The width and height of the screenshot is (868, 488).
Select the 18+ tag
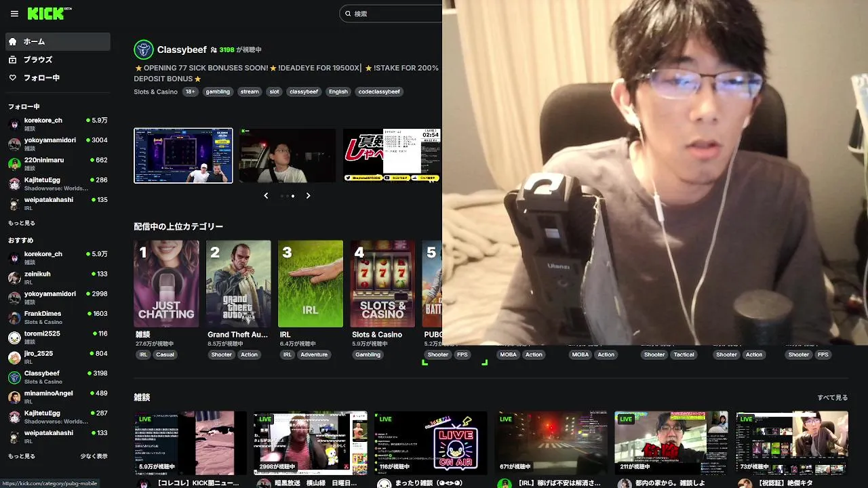[191, 91]
